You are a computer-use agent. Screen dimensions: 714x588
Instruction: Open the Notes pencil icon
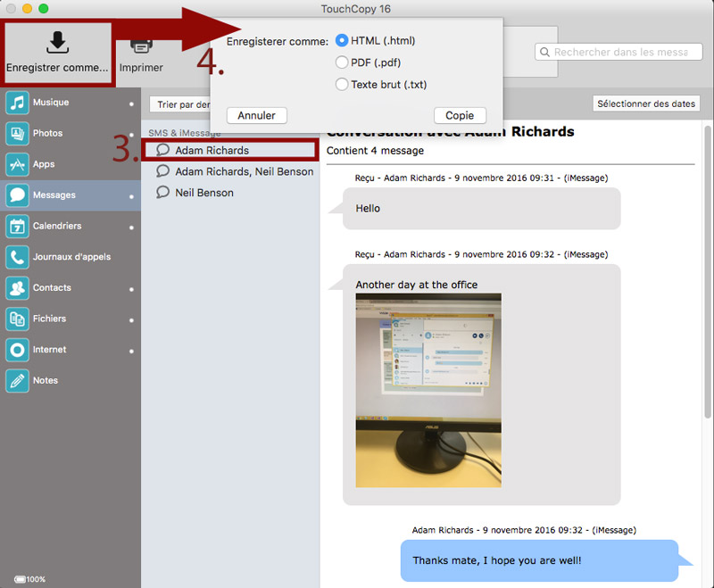pos(17,381)
